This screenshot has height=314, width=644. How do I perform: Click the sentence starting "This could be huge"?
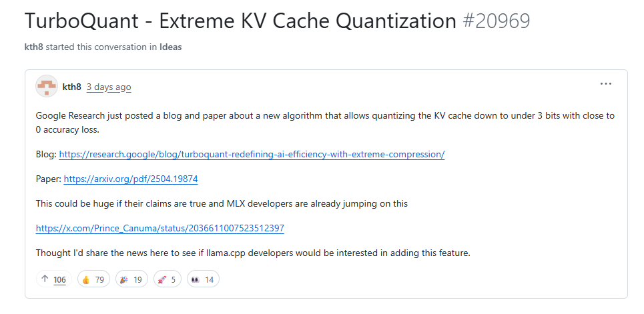[x=222, y=203]
